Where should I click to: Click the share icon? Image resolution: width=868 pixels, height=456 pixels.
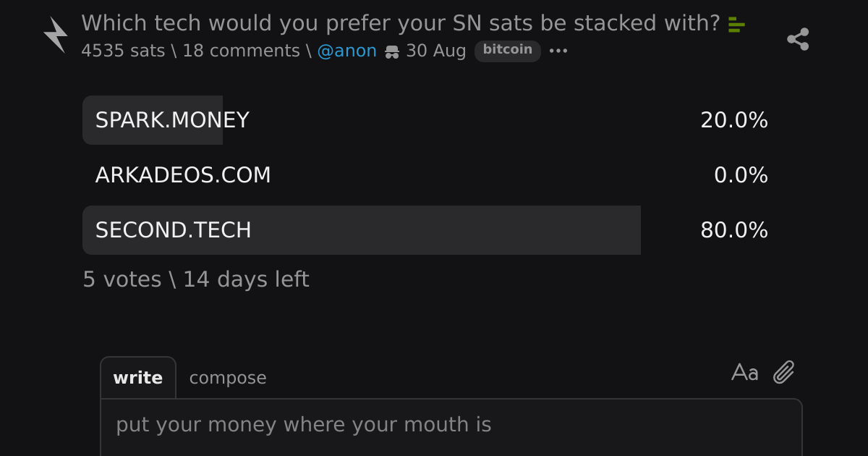[x=798, y=39]
